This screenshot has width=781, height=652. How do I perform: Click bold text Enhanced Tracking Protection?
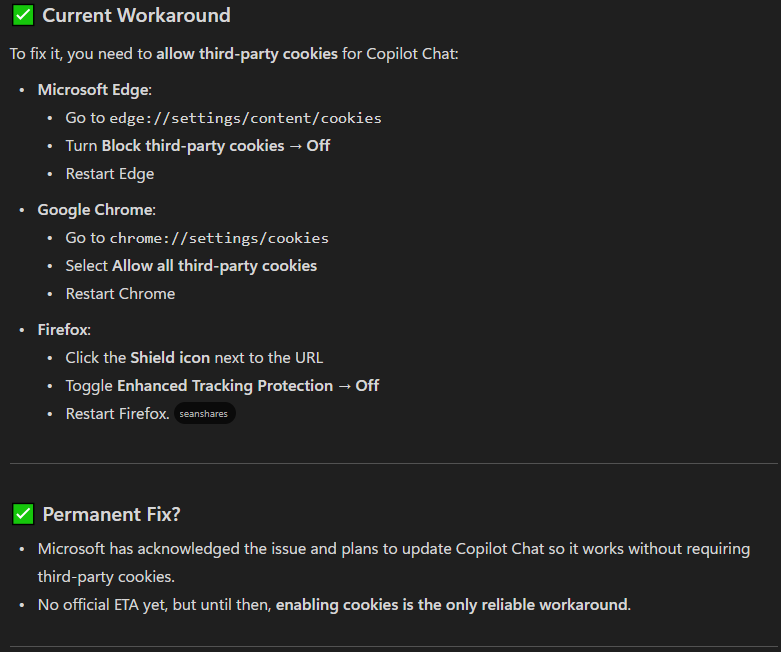[x=225, y=386]
